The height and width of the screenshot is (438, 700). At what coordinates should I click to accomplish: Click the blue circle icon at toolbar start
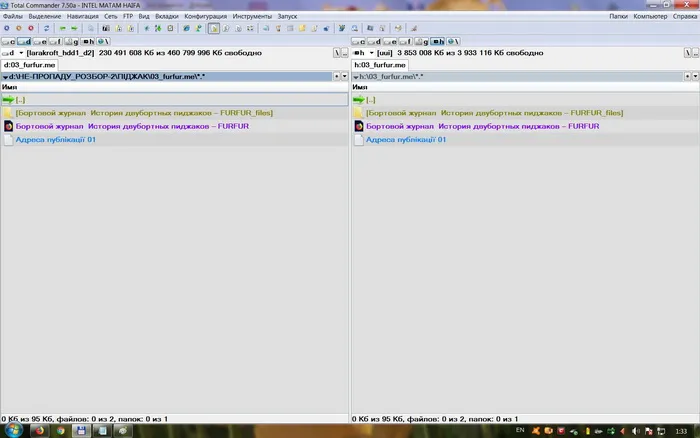tap(7, 28)
